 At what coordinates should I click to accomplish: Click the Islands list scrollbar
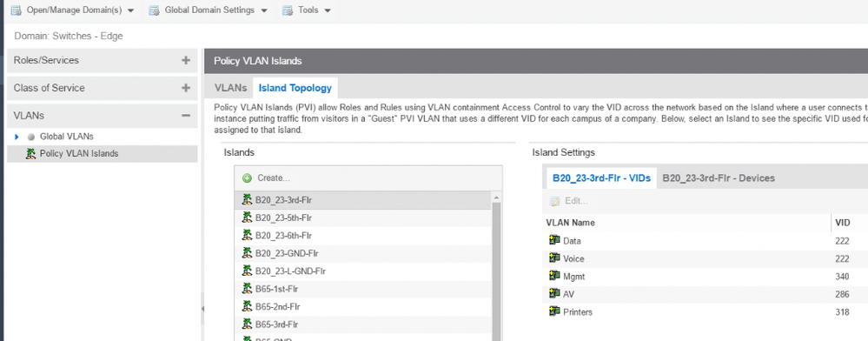(496, 271)
